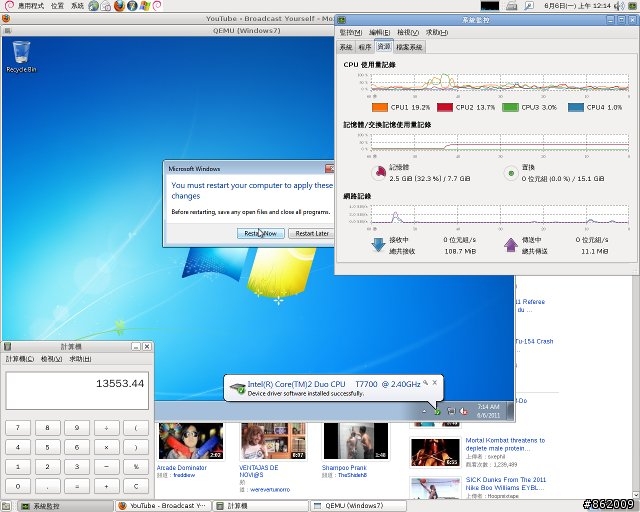Open the Mortal Kombat threatens video link
Image resolution: width=640 pixels, height=512 pixels.
tap(505, 444)
